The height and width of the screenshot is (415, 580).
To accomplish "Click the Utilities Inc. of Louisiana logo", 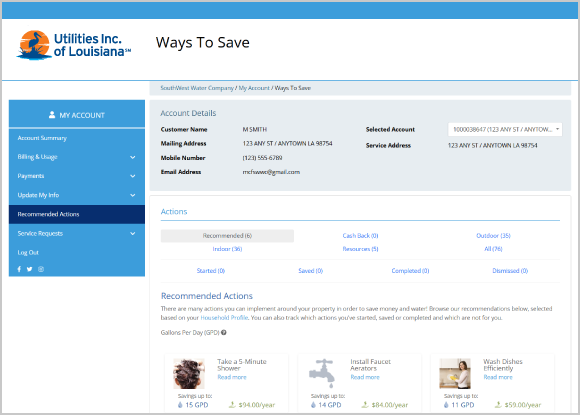I will coord(74,45).
